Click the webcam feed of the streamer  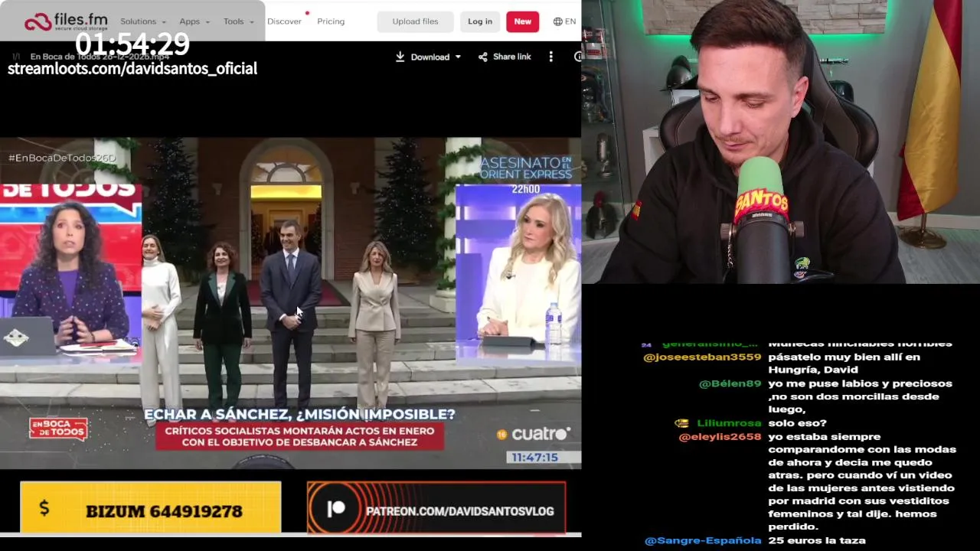[781, 142]
